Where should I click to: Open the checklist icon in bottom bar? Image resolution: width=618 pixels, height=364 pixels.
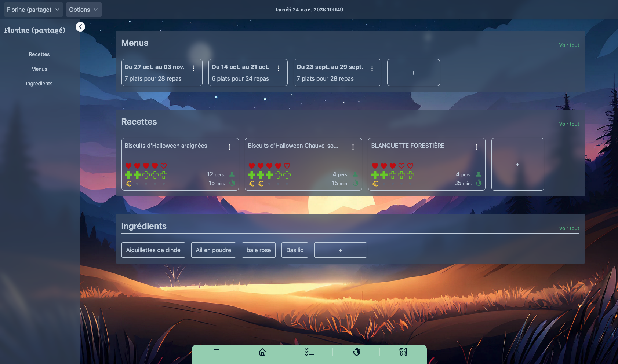pos(309,352)
